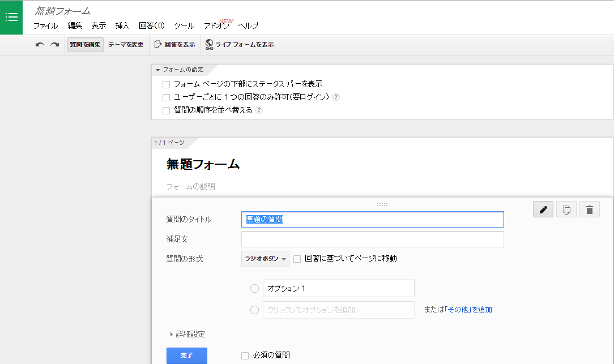Click the 無題フォーム document title at top

[x=63, y=11]
